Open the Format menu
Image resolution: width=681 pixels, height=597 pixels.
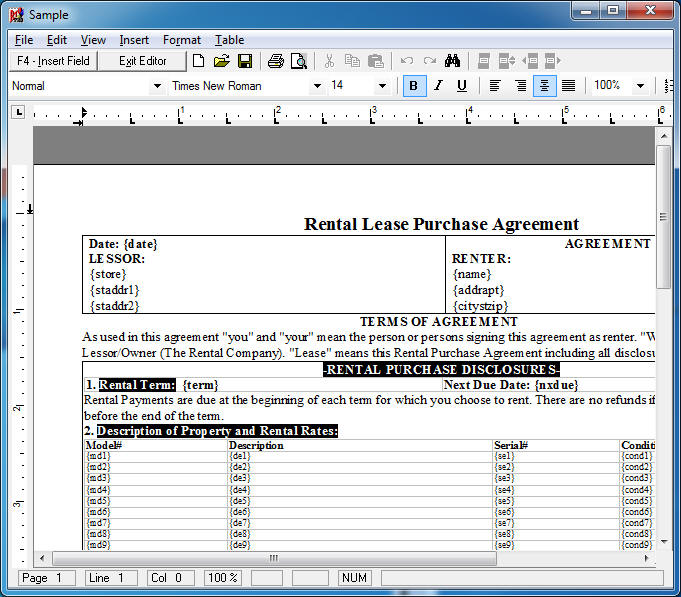[181, 40]
